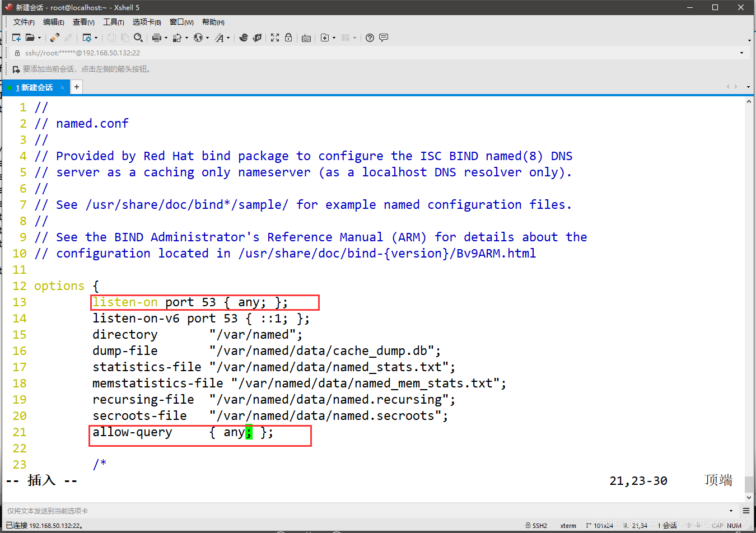Click the terminal scrollbar up arrow

pos(749,102)
